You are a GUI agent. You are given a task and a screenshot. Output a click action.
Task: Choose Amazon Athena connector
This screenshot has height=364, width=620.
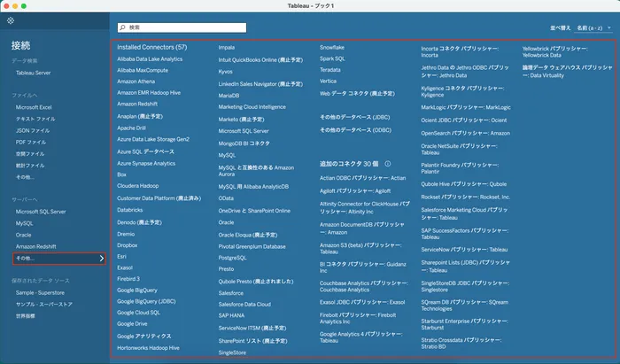point(136,81)
